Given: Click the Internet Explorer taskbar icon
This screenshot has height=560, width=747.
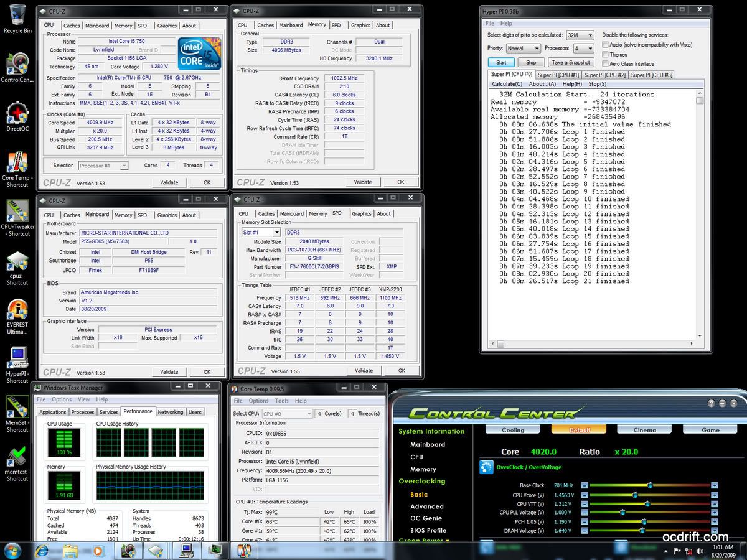Looking at the screenshot, I should (42, 551).
